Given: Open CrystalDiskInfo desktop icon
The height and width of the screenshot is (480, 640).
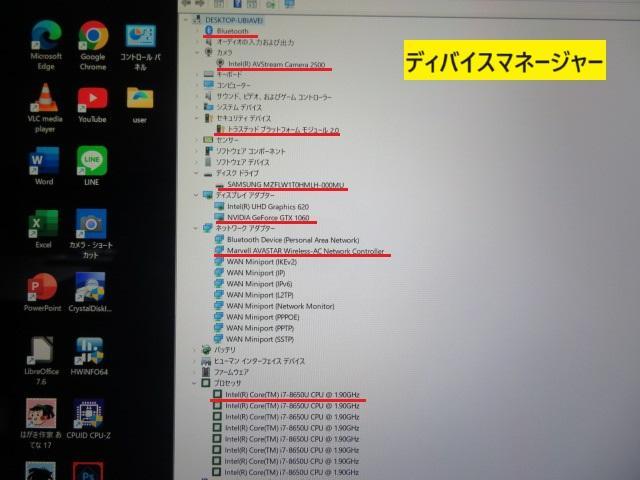Looking at the screenshot, I should tap(90, 292).
